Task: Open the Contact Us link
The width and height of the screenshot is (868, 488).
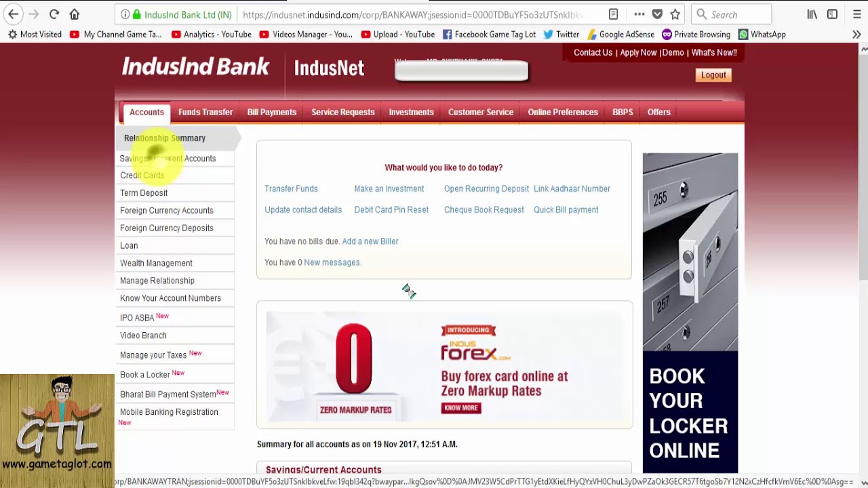Action: [593, 52]
